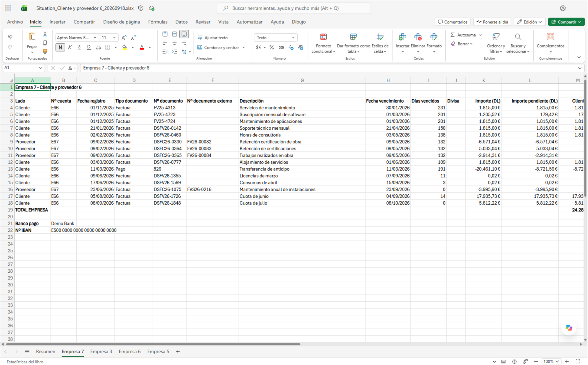Click the Formato cells icon
The image size is (588, 365).
click(434, 37)
